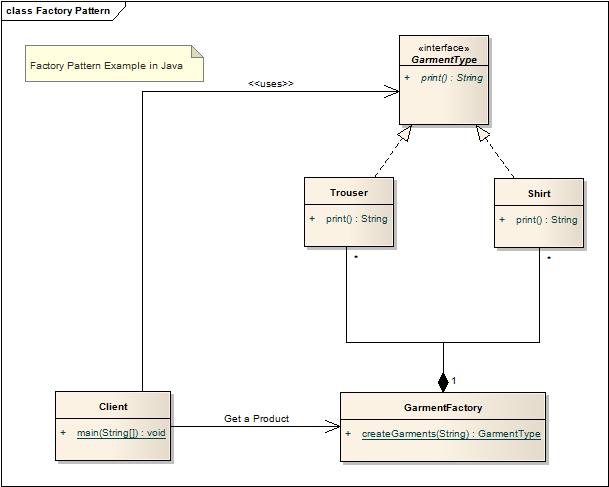Select createGarments(String) operation text
This screenshot has width=609, height=487.
[x=451, y=433]
